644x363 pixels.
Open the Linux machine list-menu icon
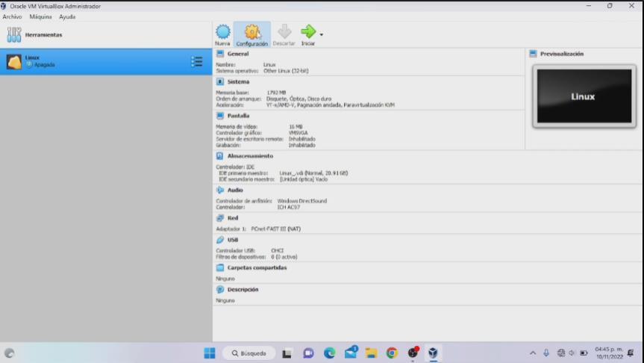[197, 62]
